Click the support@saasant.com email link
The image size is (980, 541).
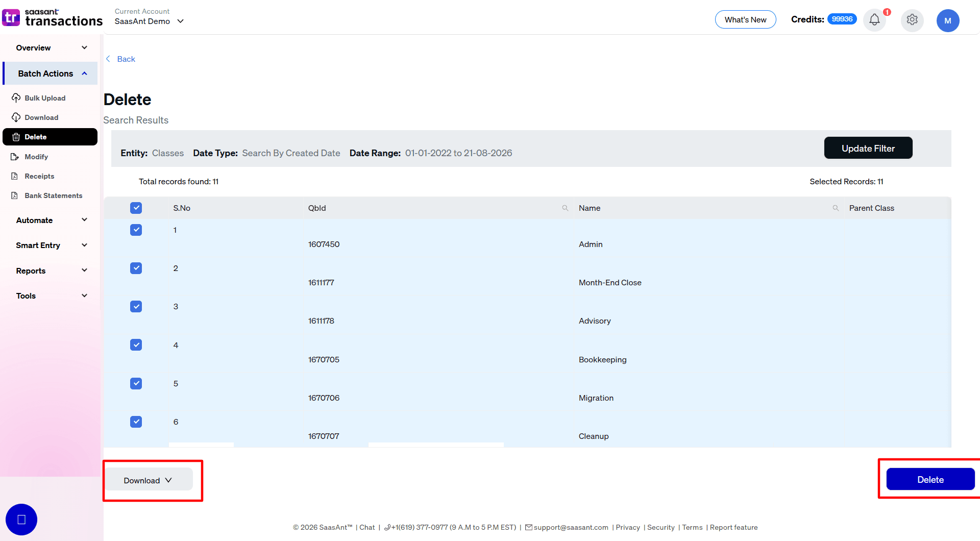click(571, 527)
